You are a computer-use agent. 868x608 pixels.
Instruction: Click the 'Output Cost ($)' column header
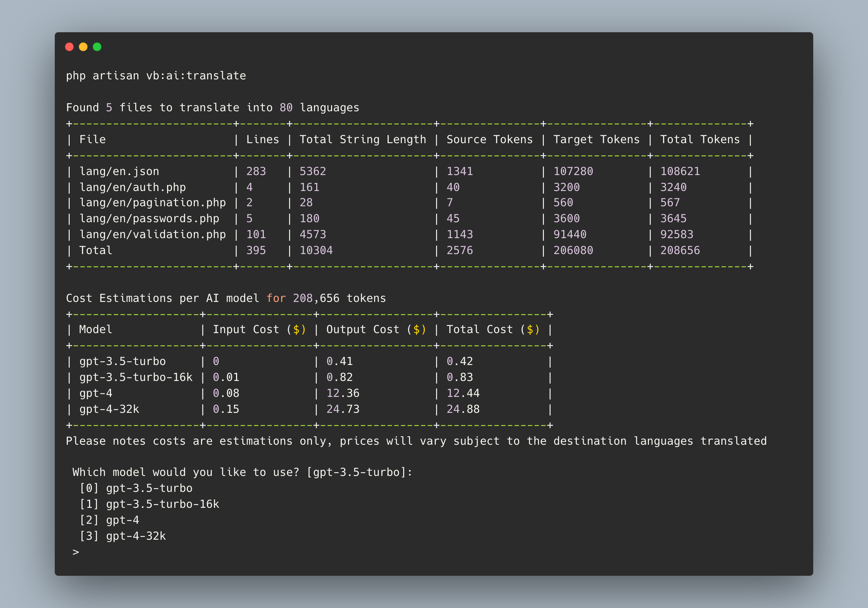click(x=376, y=330)
